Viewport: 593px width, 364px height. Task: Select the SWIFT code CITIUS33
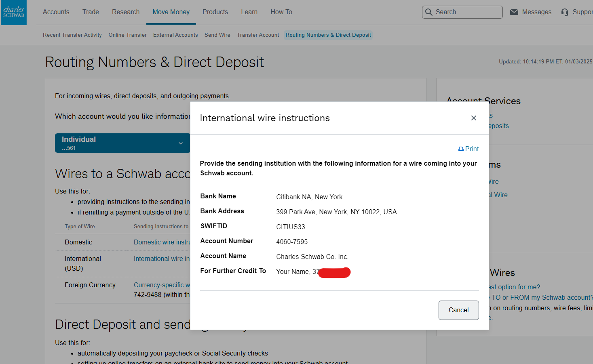[x=291, y=227]
